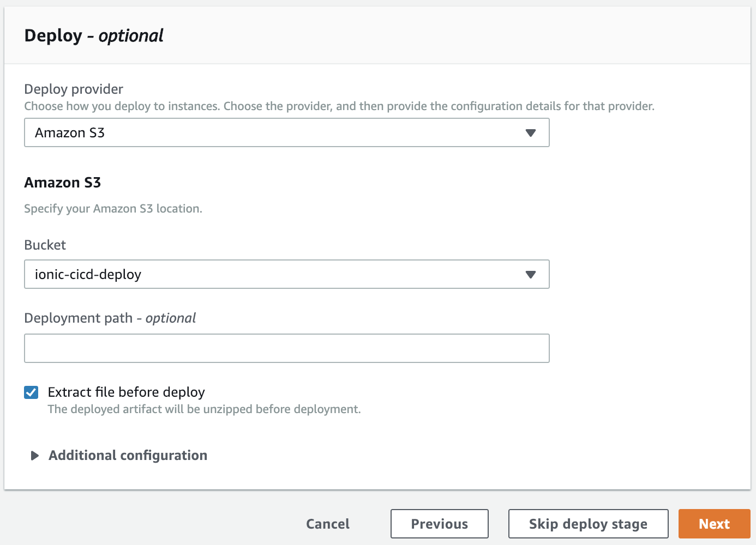Open the Deploy provider combo box showing Amazon S3
This screenshot has height=545, width=756.
[x=286, y=133]
